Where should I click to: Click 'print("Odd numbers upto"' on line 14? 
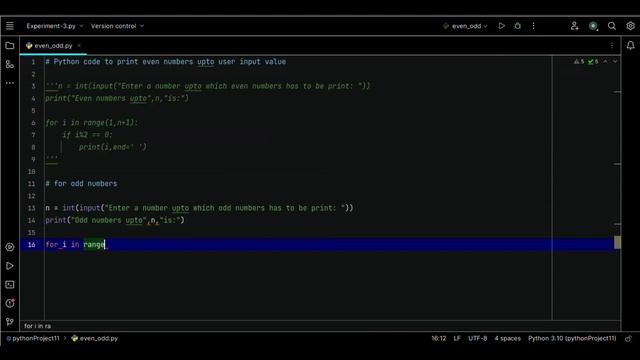[96, 220]
